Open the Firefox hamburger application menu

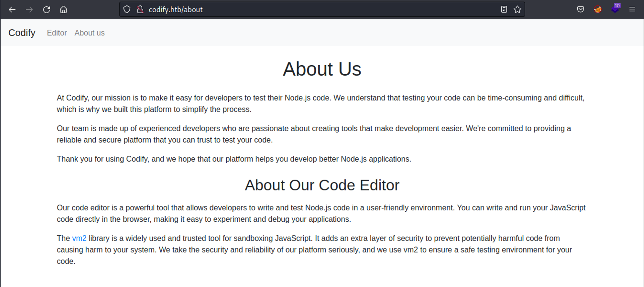pos(632,10)
